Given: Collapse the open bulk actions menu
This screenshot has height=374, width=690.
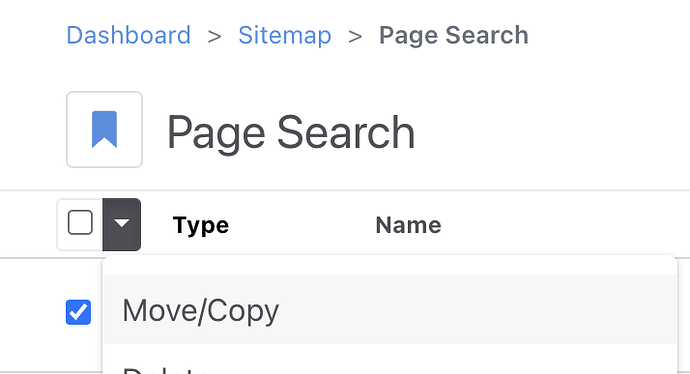Looking at the screenshot, I should click(x=121, y=224).
